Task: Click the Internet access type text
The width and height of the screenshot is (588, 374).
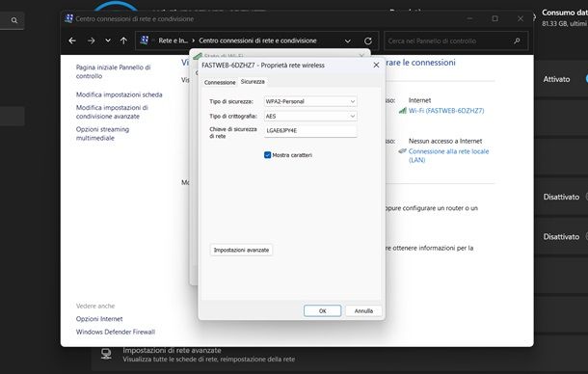Action: tap(419, 100)
